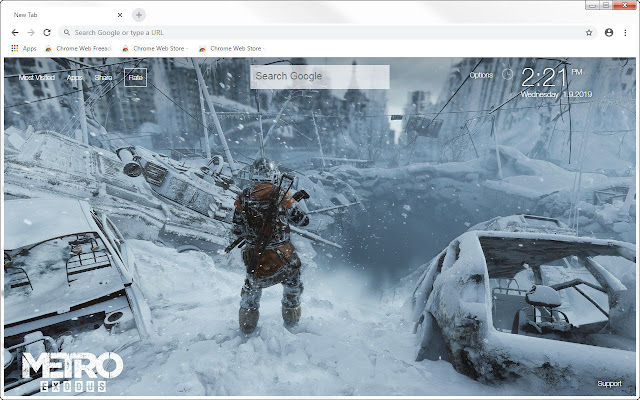Viewport: 640px width, 400px height.
Task: Minimize the browser window
Action: (x=592, y=5)
